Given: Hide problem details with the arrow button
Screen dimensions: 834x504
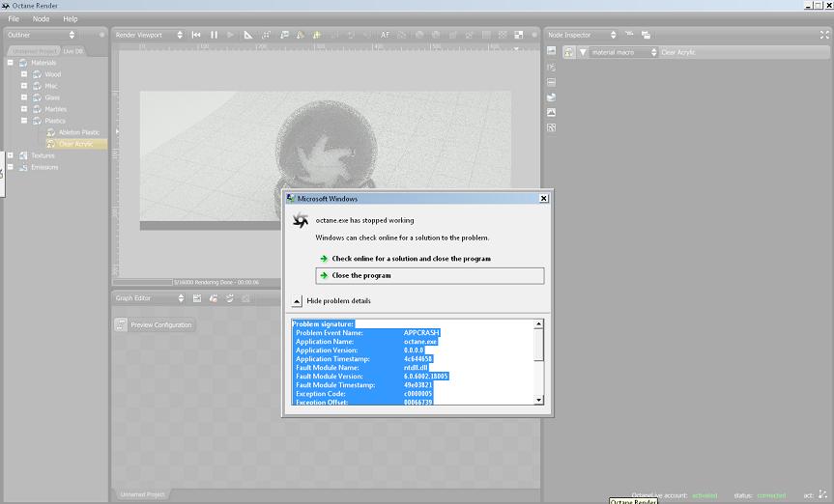Looking at the screenshot, I should pos(297,301).
